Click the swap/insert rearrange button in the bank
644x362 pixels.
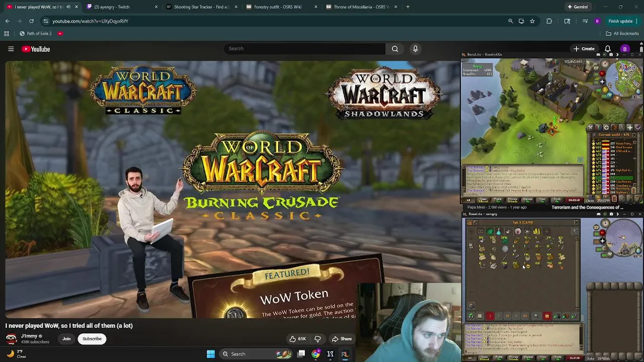pyautogui.click(x=471, y=316)
